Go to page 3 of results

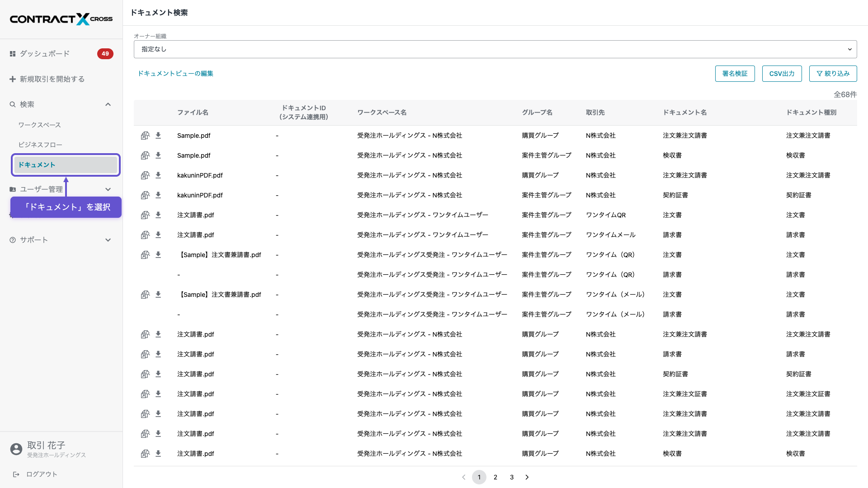pos(511,477)
